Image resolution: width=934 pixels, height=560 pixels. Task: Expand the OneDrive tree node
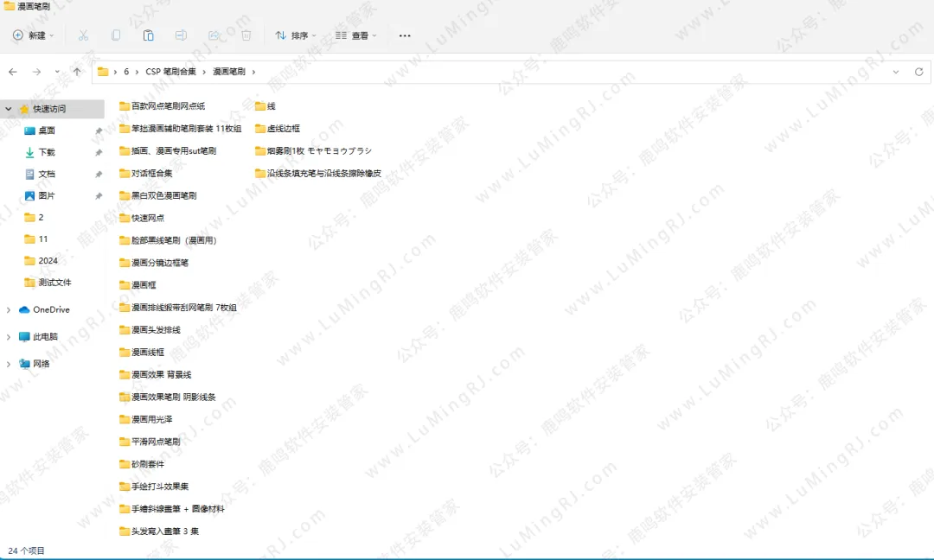pyautogui.click(x=9, y=309)
